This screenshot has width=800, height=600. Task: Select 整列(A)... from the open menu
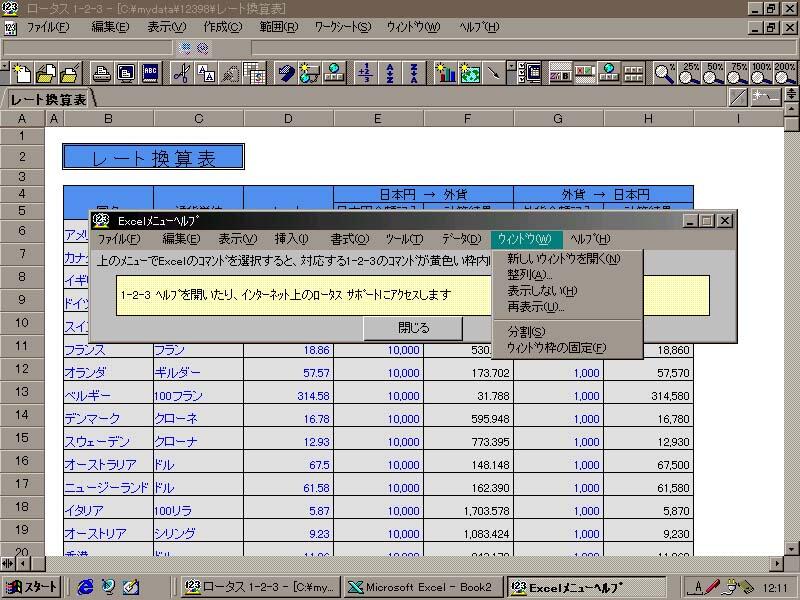point(530,275)
